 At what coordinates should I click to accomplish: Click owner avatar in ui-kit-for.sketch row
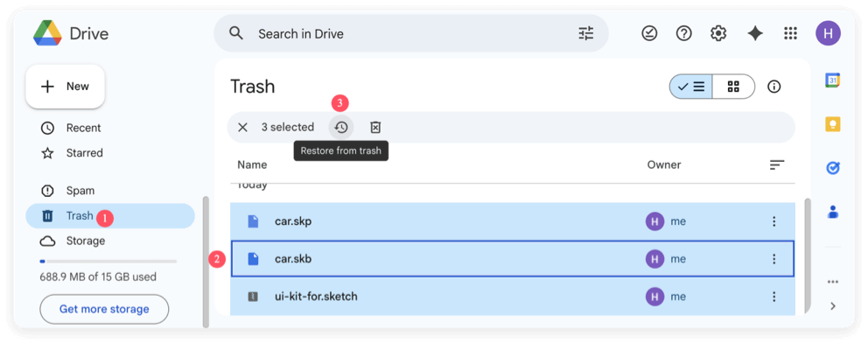click(654, 297)
